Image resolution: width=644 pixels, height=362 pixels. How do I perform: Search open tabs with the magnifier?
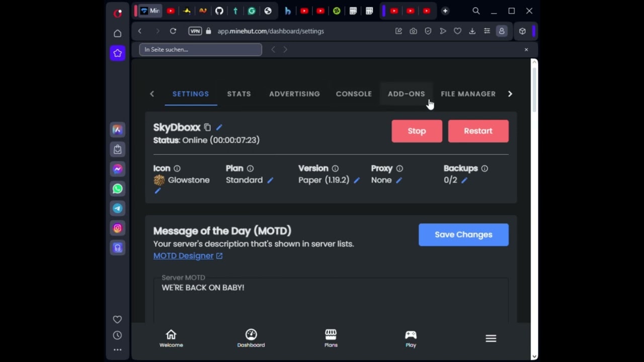tap(476, 11)
